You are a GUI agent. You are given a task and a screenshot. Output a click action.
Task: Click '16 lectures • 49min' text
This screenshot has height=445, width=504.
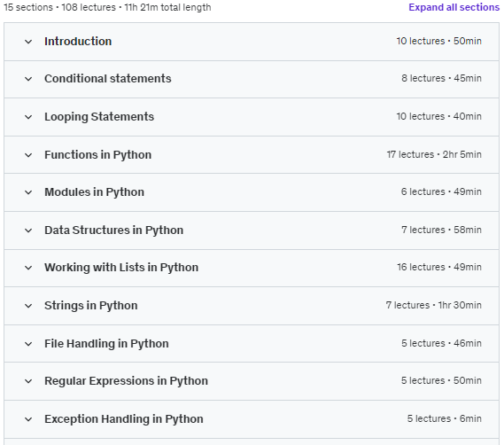click(439, 267)
